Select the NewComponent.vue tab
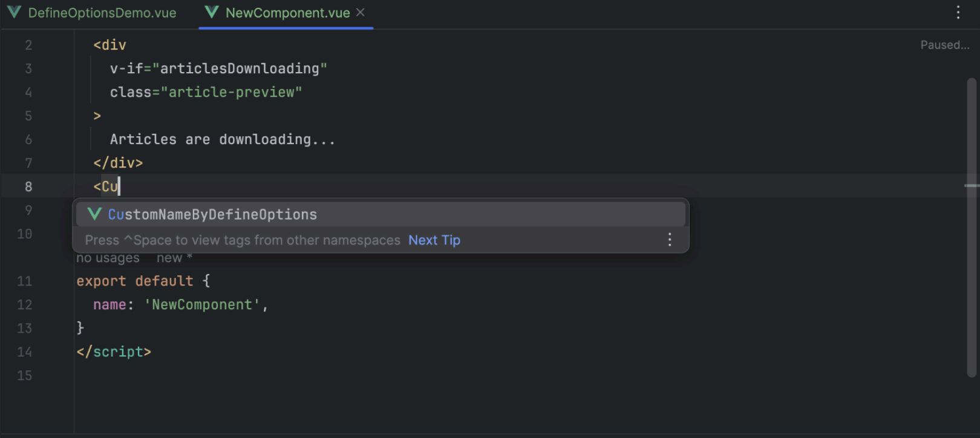The image size is (980, 438). (287, 13)
